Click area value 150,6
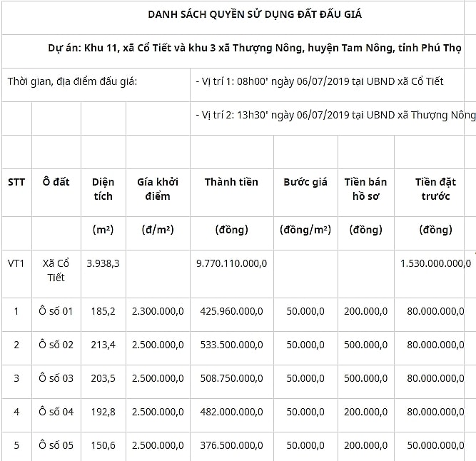476x461 pixels. [103, 445]
